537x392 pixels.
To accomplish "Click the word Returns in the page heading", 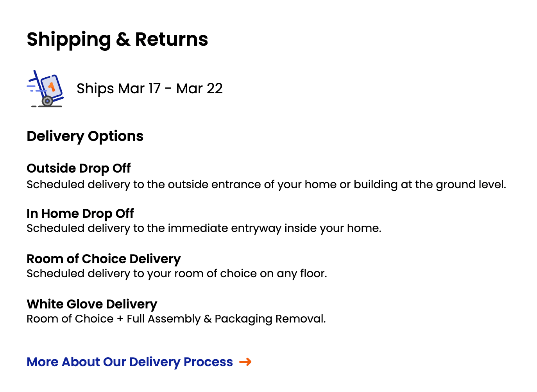I will [171, 39].
